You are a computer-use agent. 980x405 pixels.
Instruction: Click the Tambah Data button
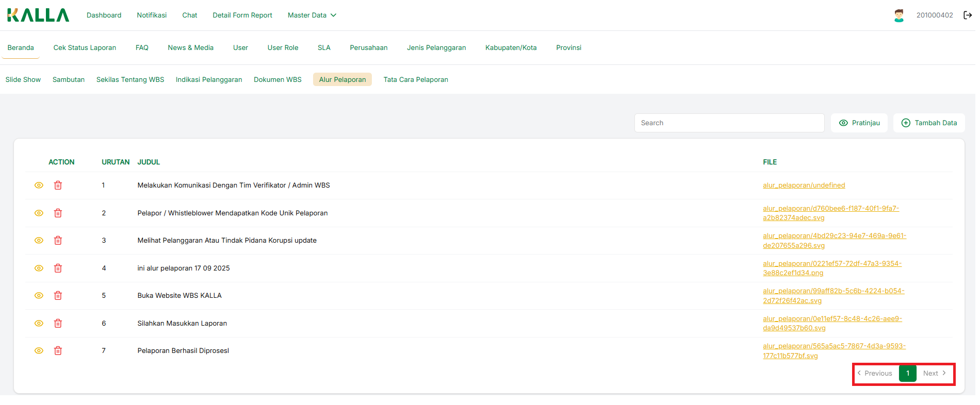point(929,123)
